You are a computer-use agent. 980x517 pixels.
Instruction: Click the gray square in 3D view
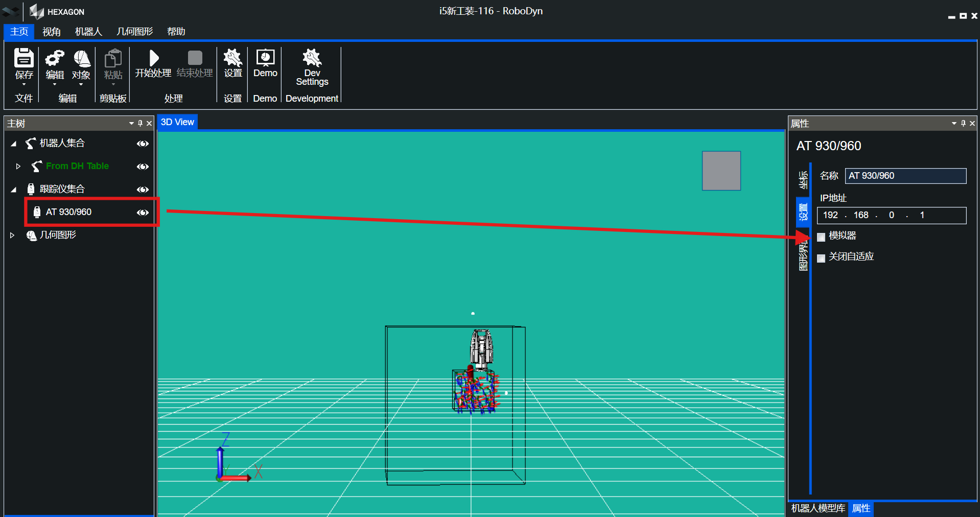(x=721, y=171)
